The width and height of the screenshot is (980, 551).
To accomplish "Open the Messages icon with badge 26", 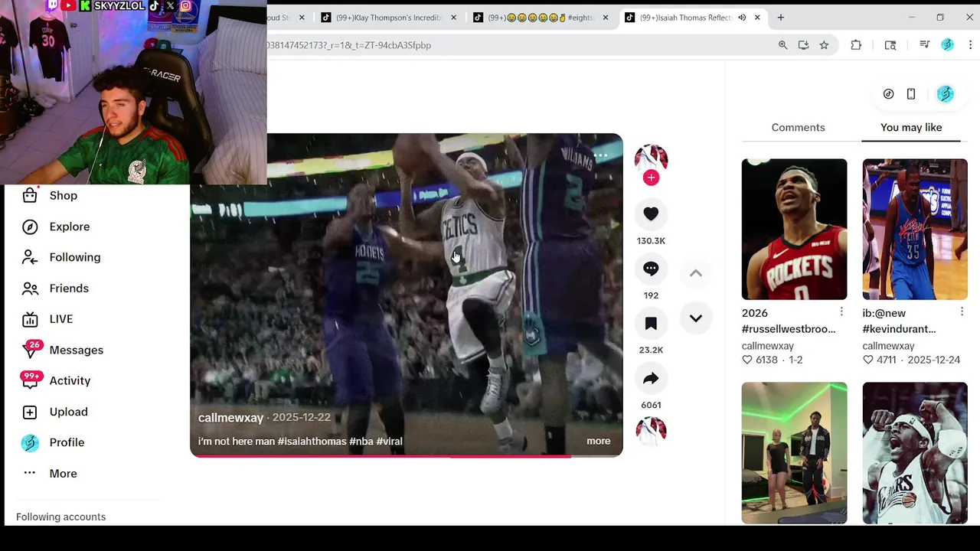I will tap(31, 349).
